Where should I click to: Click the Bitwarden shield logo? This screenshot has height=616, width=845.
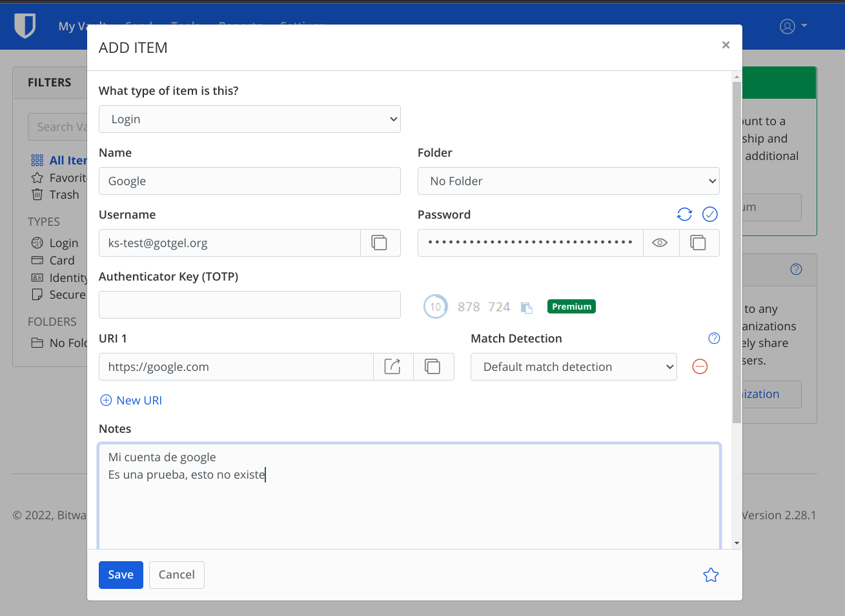point(25,26)
